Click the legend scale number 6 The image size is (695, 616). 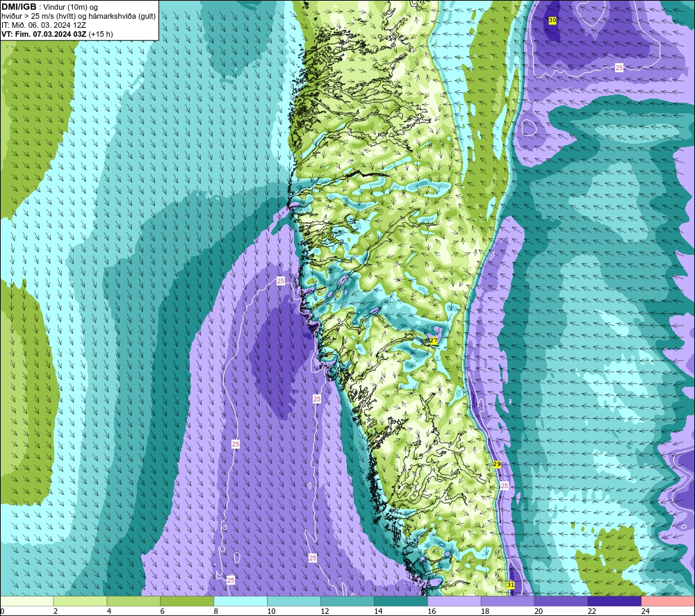[162, 611]
